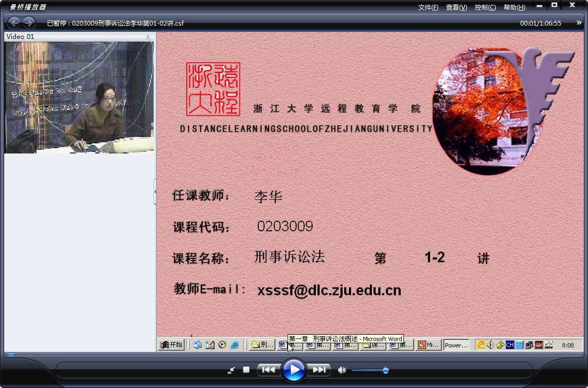Click the email xsssf@dlc.zju.edu.cn on slide
Screen dimensions: 588x388
point(329,290)
